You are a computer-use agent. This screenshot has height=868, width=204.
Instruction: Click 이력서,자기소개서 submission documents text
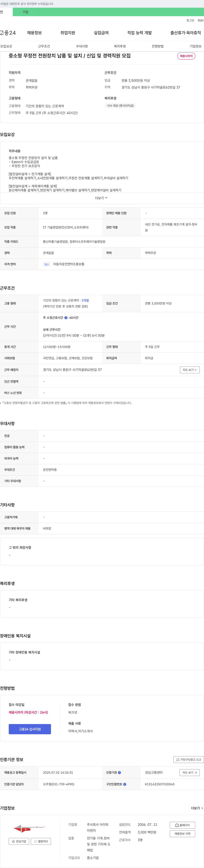pos(80,731)
